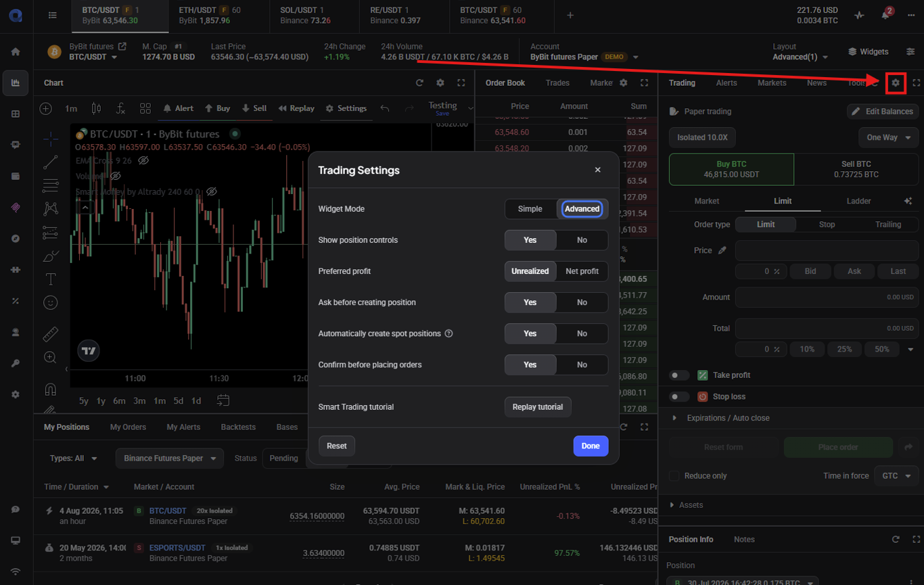Open the Backtests tab
This screenshot has height=585, width=924.
238,427
